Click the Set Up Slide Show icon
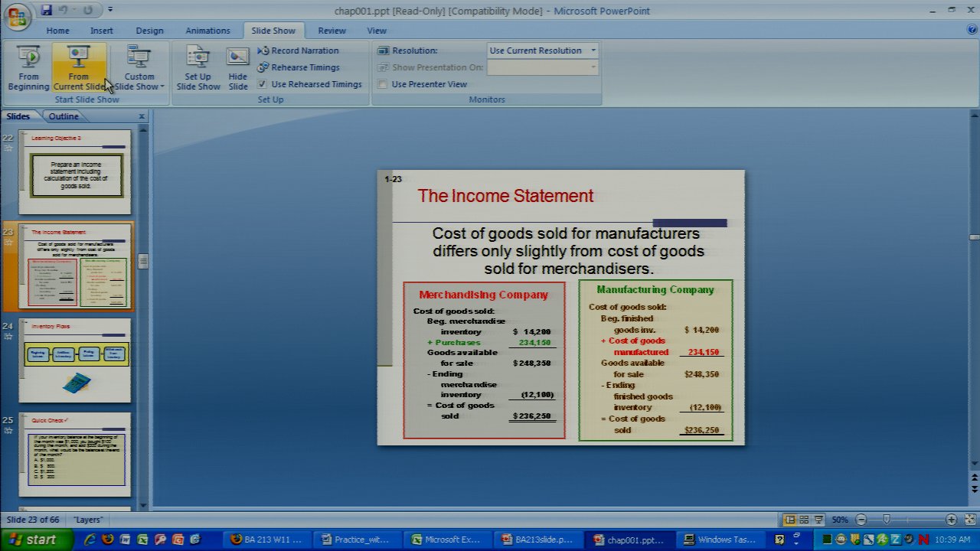 (x=198, y=68)
